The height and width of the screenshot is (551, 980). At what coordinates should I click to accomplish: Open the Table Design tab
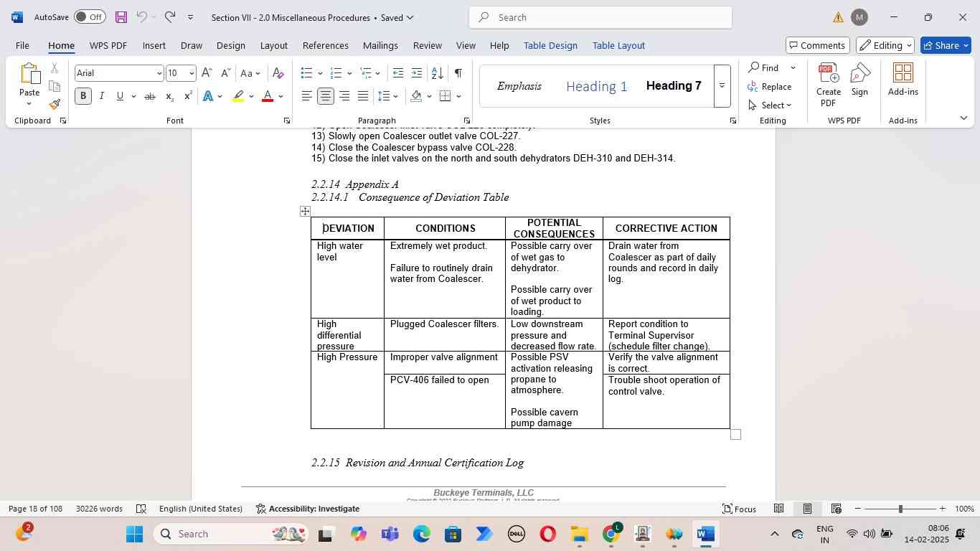tap(550, 45)
